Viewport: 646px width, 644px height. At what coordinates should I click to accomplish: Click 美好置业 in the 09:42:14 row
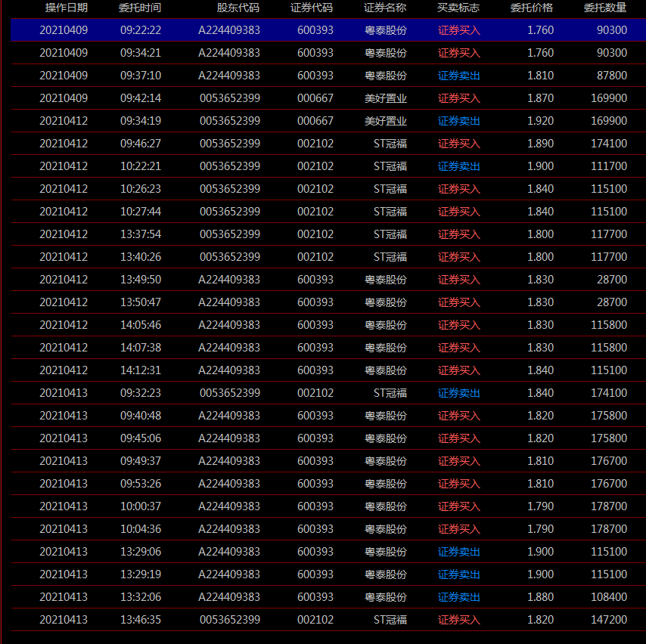coord(386,98)
